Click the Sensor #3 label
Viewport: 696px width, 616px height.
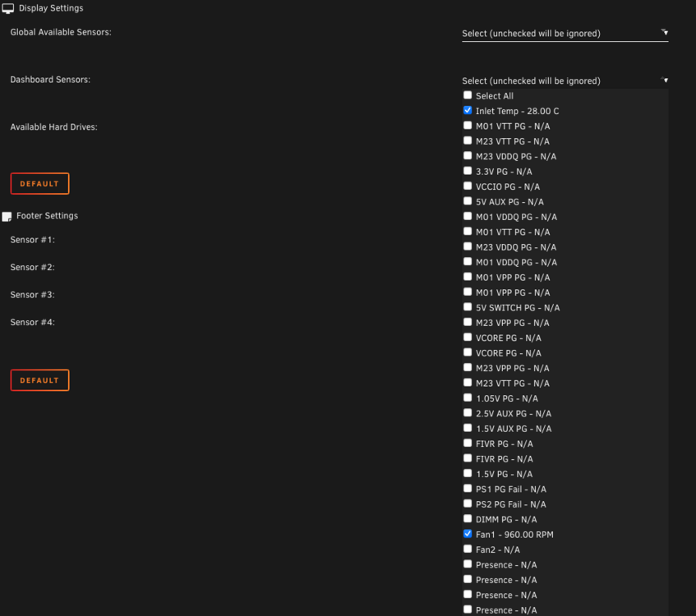[x=32, y=295]
